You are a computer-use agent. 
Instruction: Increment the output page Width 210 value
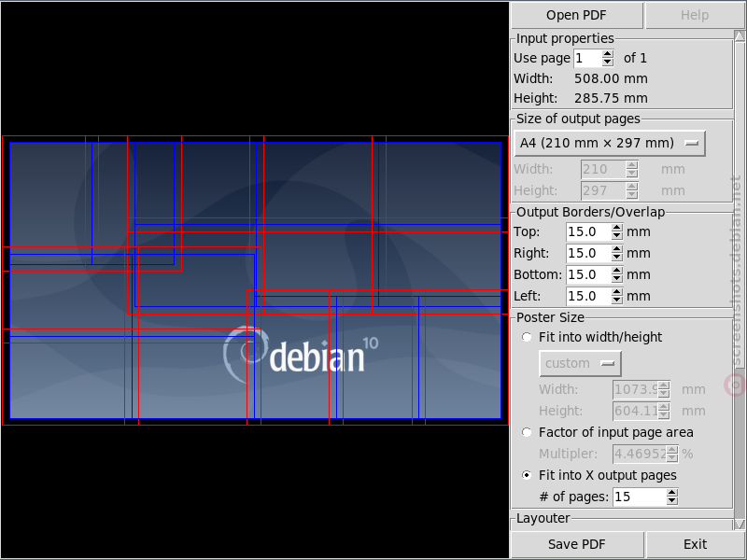(632, 165)
